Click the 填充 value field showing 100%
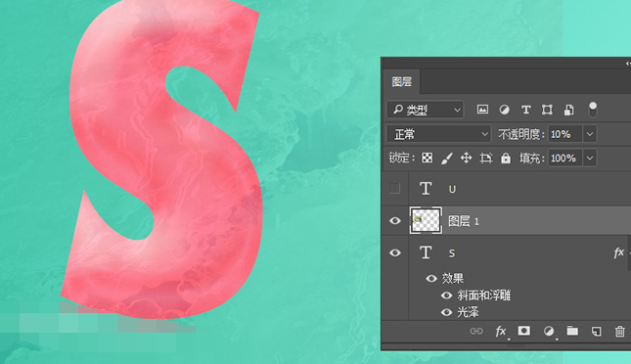Screen dimensions: 631x364 click(565, 158)
